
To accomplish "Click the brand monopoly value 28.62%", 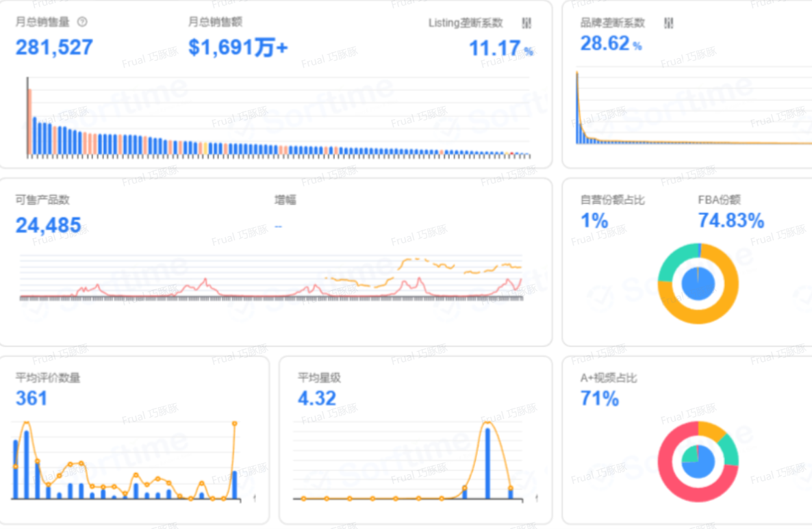I will tap(611, 44).
